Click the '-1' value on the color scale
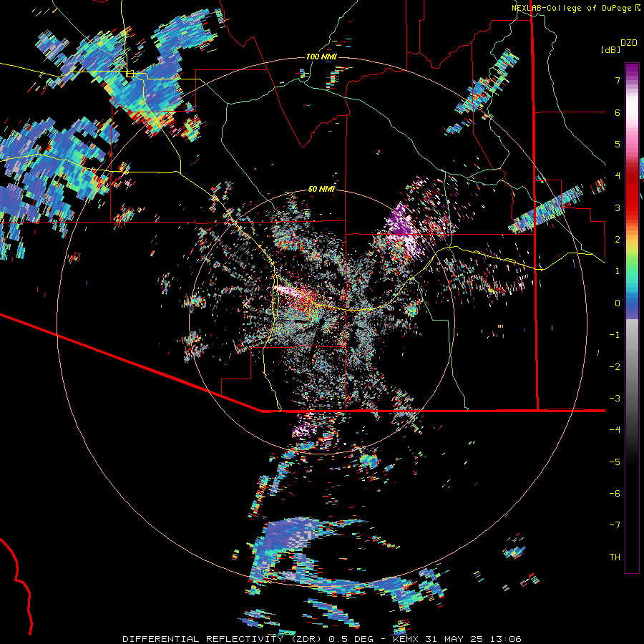The height and width of the screenshot is (644, 644). pos(615,335)
